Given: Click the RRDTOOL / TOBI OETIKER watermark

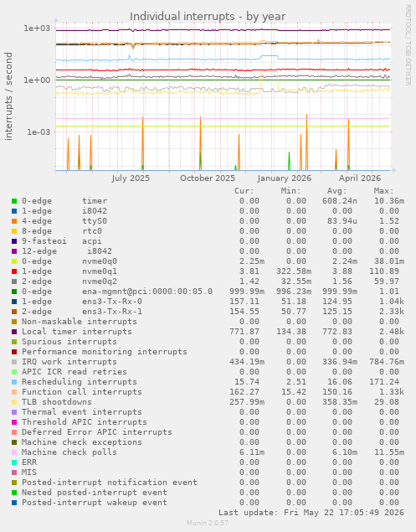Looking at the screenshot, I should tap(408, 44).
